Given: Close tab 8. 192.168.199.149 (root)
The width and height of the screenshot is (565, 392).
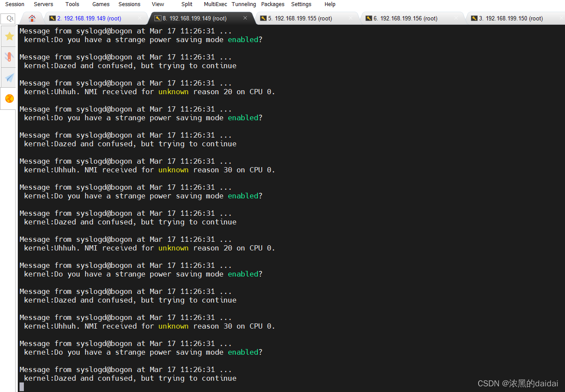Looking at the screenshot, I should (x=245, y=18).
